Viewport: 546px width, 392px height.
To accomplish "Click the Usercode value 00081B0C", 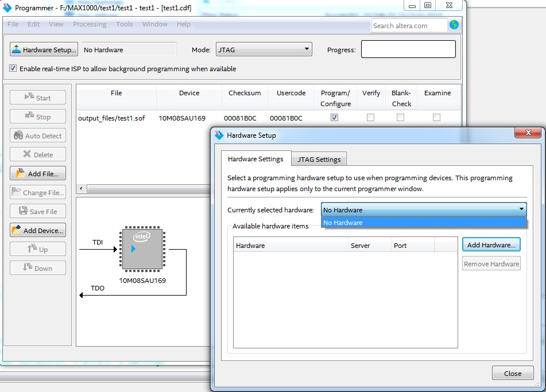I will (x=286, y=118).
